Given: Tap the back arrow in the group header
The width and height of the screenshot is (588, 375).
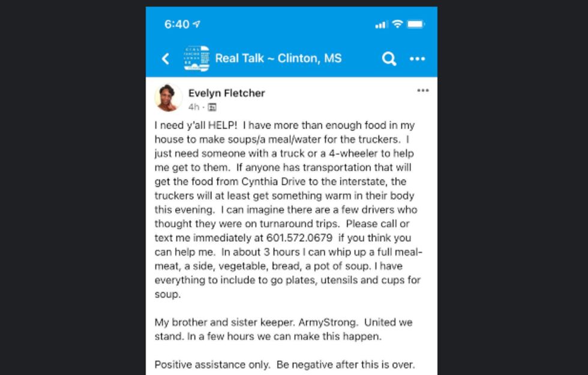Looking at the screenshot, I should point(165,58).
